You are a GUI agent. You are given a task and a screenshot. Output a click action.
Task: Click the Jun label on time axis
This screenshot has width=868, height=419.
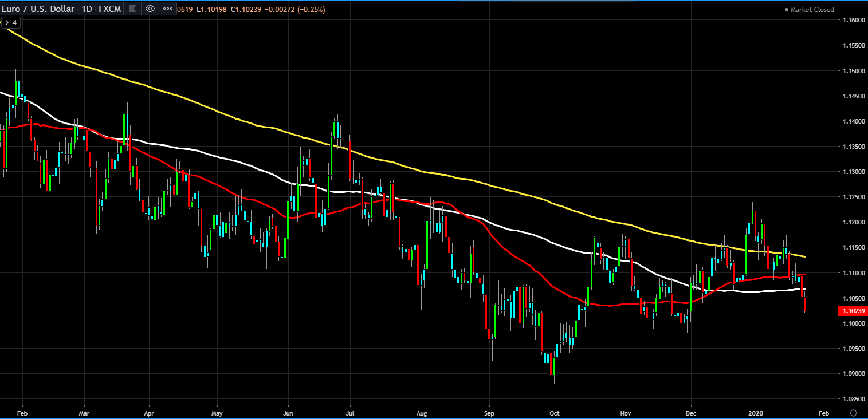(288, 412)
